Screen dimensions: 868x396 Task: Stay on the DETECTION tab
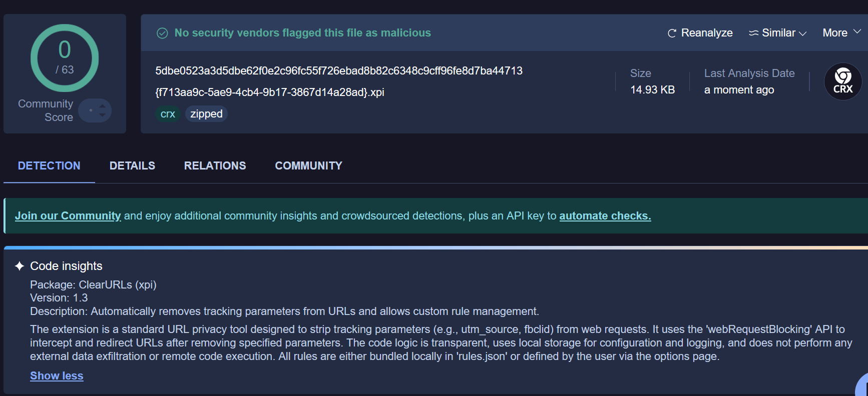point(49,165)
